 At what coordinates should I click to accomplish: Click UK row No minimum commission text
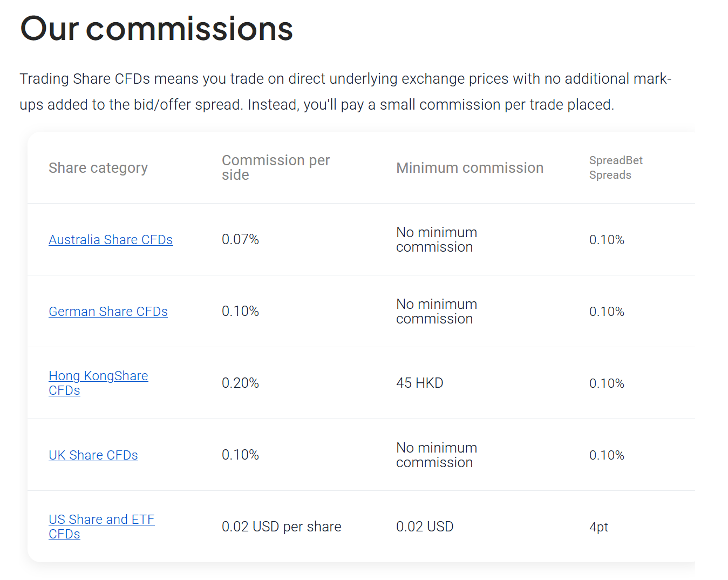(437, 455)
